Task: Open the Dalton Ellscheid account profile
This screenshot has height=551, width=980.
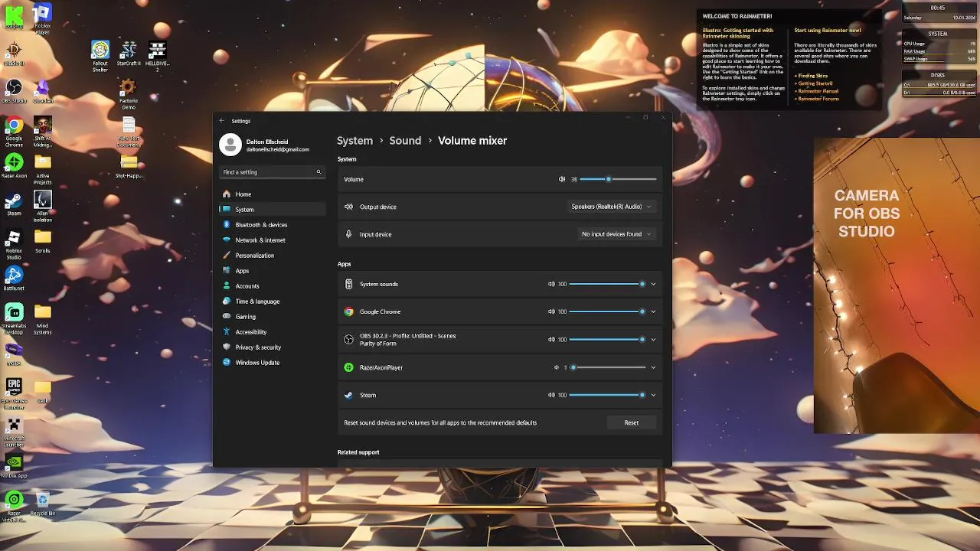Action: click(265, 145)
